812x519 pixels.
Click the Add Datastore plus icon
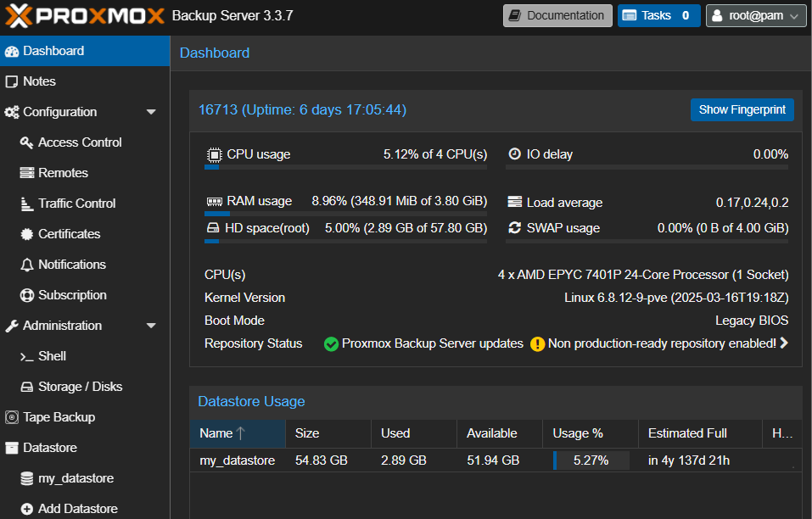coord(26,509)
